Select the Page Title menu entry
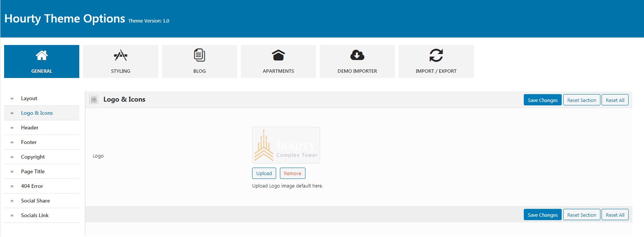The image size is (644, 237). point(42,171)
